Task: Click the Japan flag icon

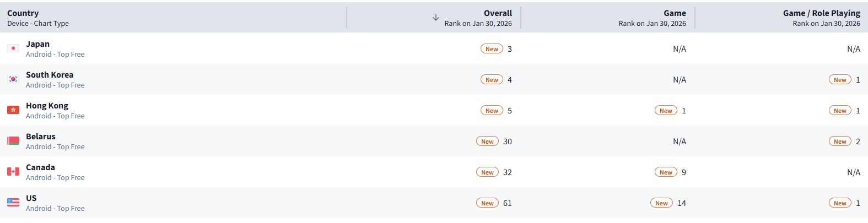Action: (13, 48)
